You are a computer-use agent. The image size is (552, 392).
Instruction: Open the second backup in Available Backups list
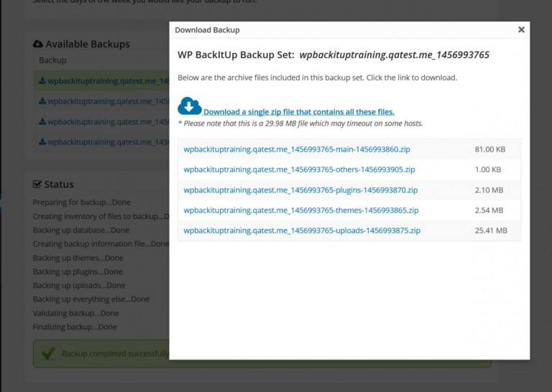click(109, 101)
